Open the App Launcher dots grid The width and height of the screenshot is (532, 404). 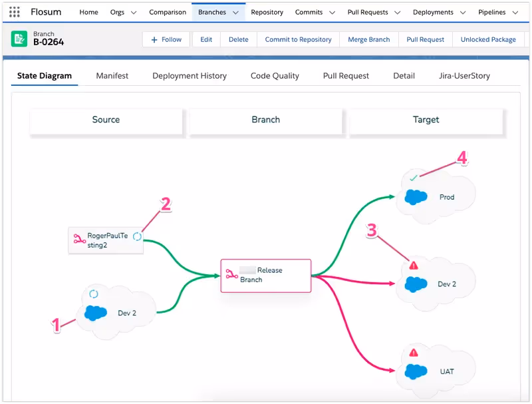click(14, 12)
